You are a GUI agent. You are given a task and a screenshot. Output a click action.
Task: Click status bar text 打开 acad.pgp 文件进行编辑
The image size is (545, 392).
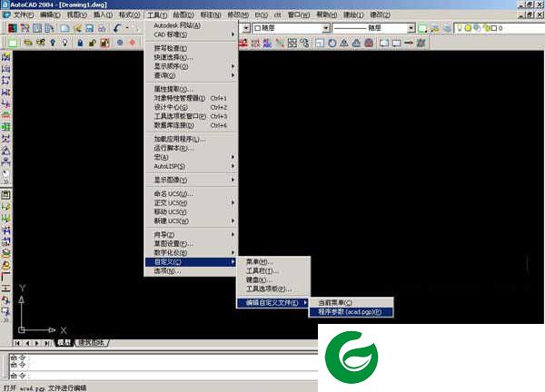click(x=45, y=387)
